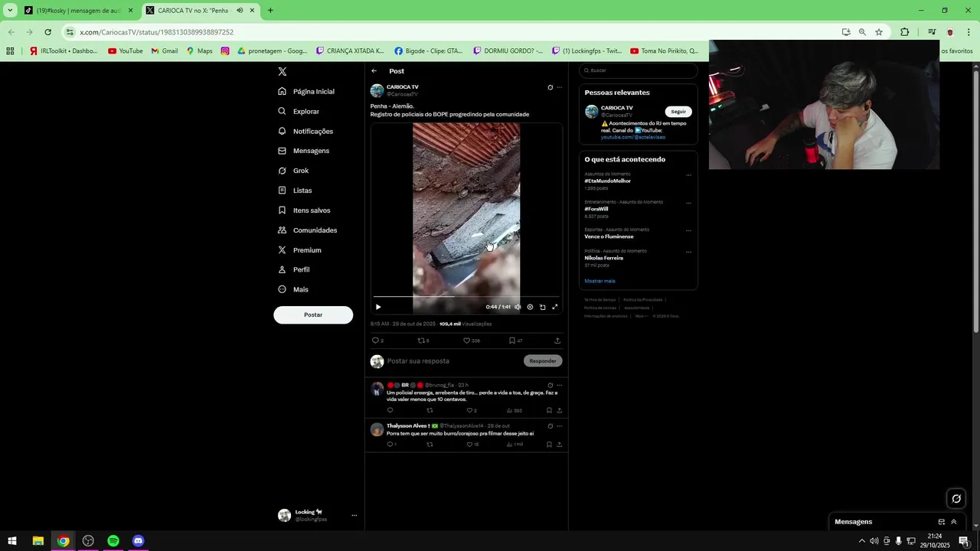Open Locking account menu dots
Image resolution: width=980 pixels, height=551 pixels.
tap(354, 516)
